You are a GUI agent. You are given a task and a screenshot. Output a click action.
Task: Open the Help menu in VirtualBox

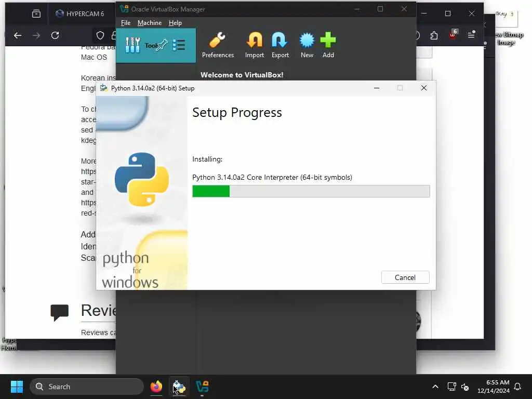tap(175, 23)
